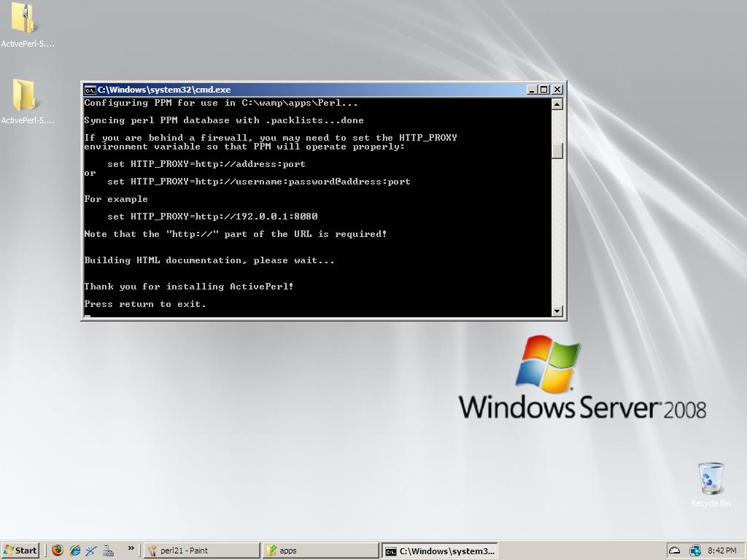Maximize the cmd.exe window

tap(544, 90)
